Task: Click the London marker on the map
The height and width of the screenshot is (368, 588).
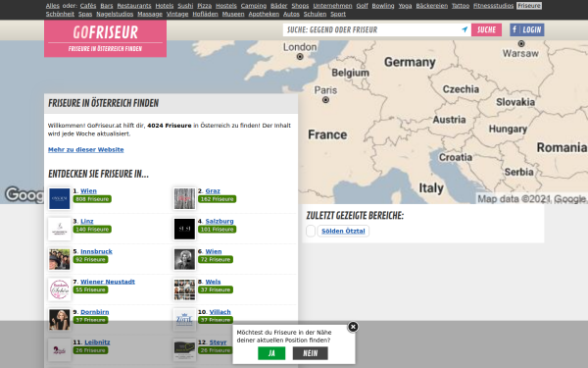Action: (300, 56)
